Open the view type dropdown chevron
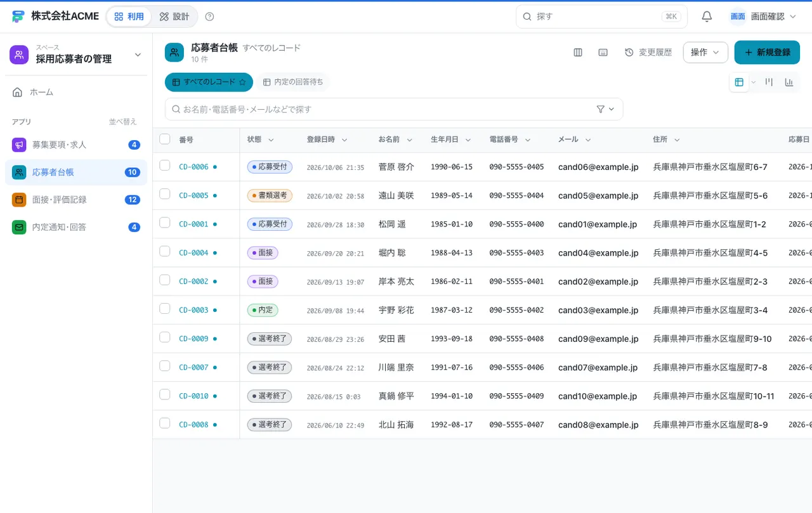Screen dimensions: 812x513 (754, 82)
